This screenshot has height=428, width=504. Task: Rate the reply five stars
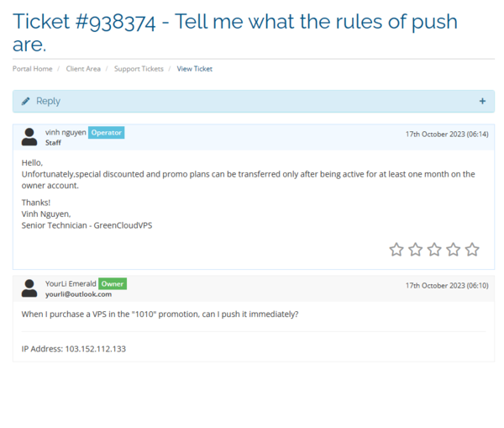[472, 249]
